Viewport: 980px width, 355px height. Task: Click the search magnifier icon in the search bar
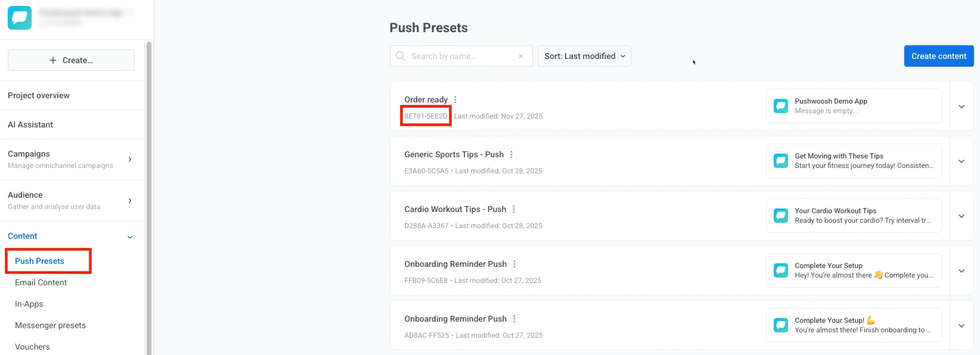[x=400, y=55]
